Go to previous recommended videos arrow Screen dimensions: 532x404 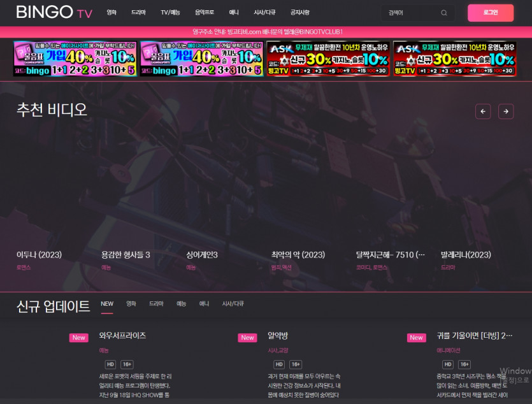[x=483, y=112]
